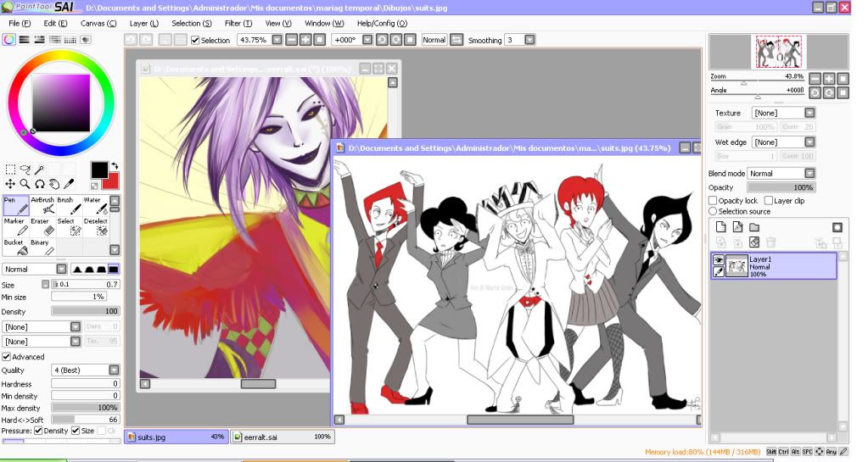Viewport: 868px width, 462px height.
Task: Select the AirBrush tool
Action: (42, 205)
